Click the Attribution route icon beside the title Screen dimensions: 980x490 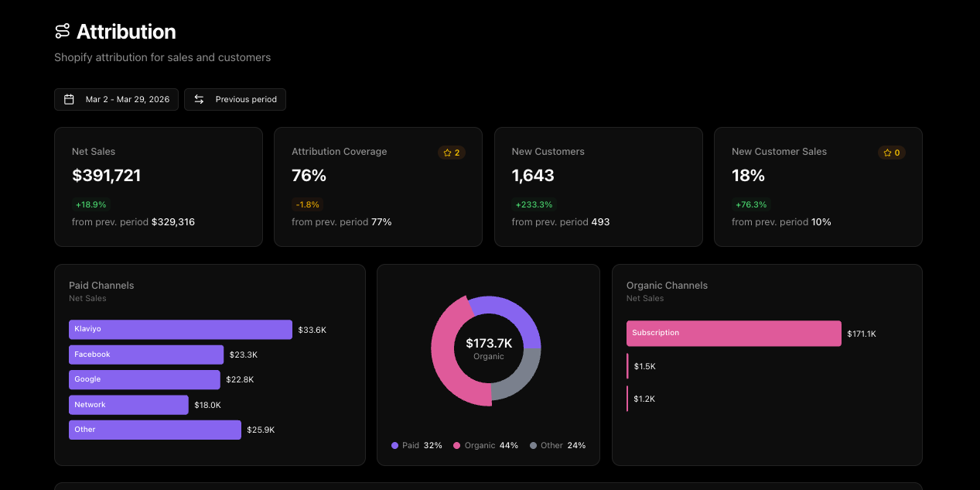click(x=63, y=32)
